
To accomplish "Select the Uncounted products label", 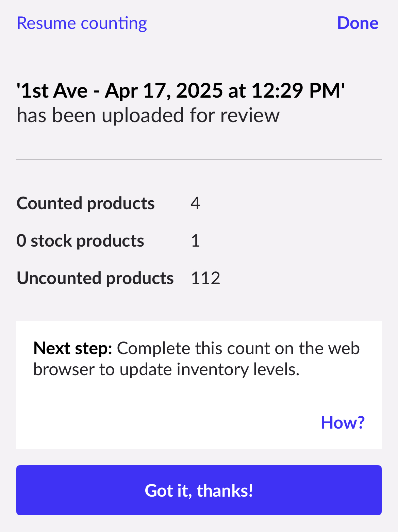I will tap(95, 278).
